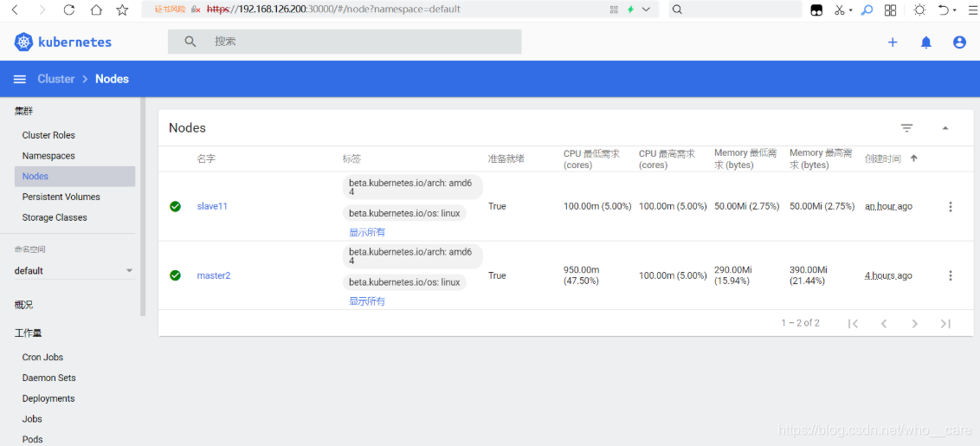The image size is (980, 446).
Task: Click the browser search box
Action: pyautogui.click(x=735, y=10)
